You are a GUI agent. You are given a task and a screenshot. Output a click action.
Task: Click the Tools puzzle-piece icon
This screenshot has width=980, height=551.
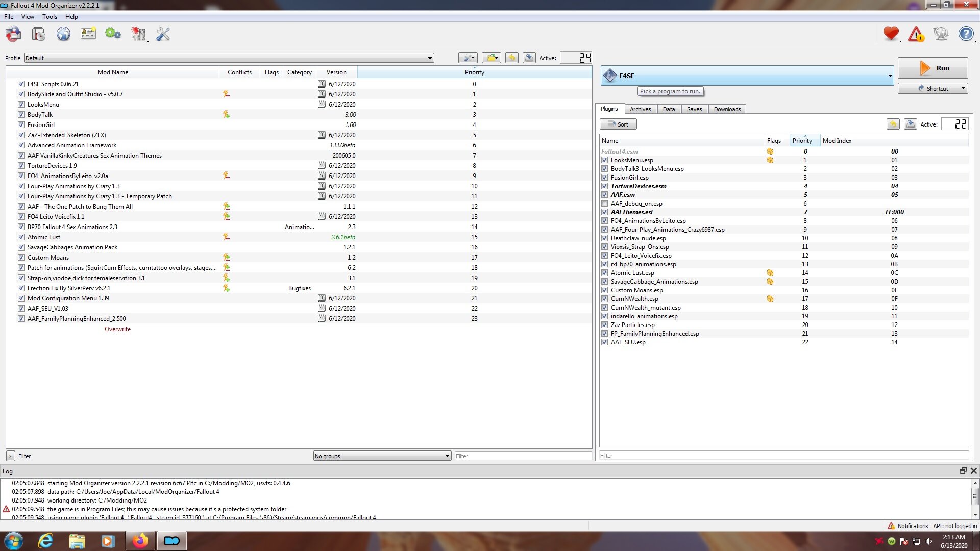tap(138, 34)
